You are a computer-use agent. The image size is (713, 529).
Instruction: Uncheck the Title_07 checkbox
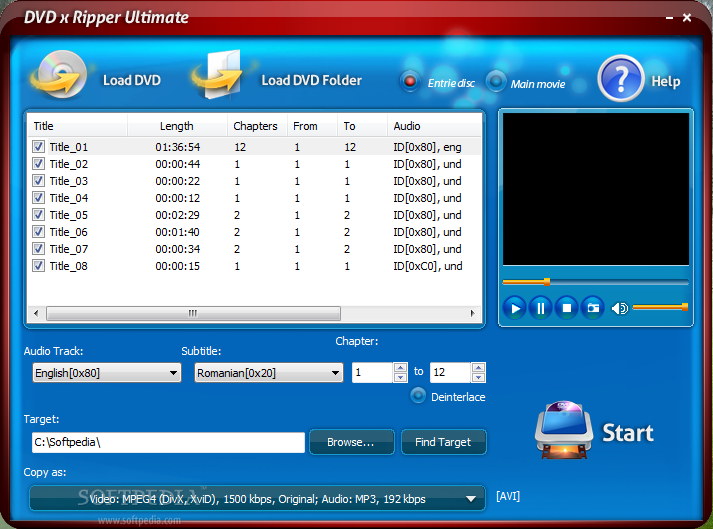click(x=39, y=248)
